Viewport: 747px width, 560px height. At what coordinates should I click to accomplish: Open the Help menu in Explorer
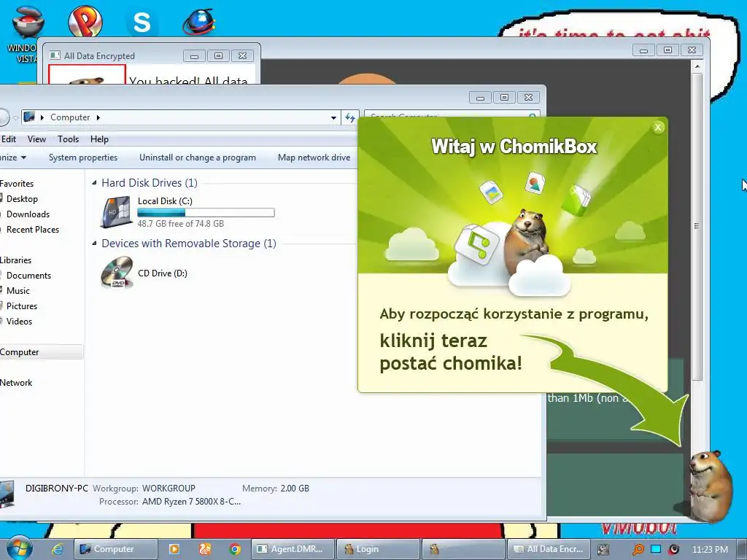click(x=99, y=139)
